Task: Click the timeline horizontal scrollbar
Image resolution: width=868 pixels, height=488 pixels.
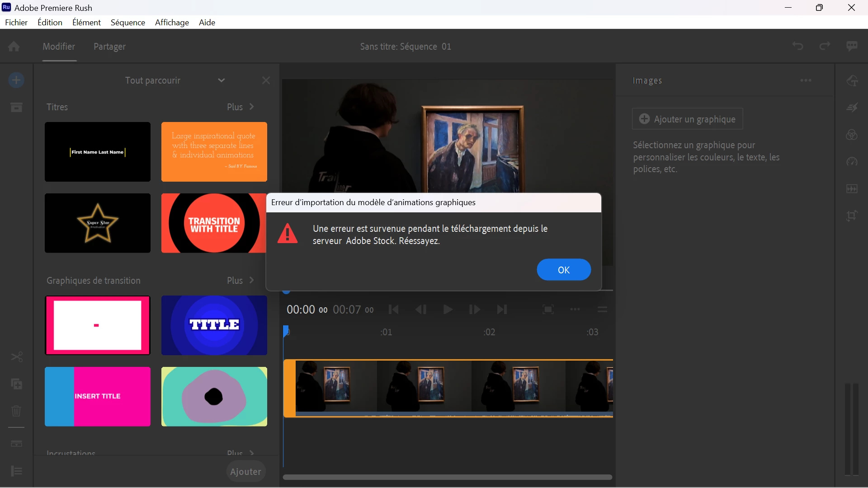Action: 447,477
